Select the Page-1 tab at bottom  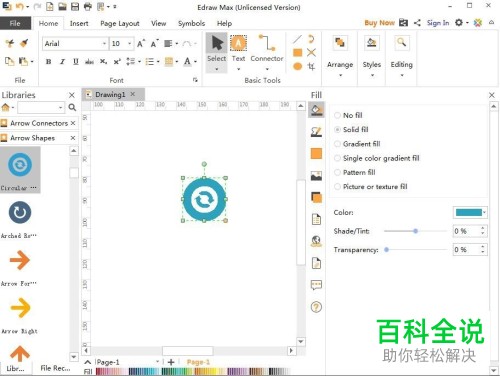click(x=198, y=362)
